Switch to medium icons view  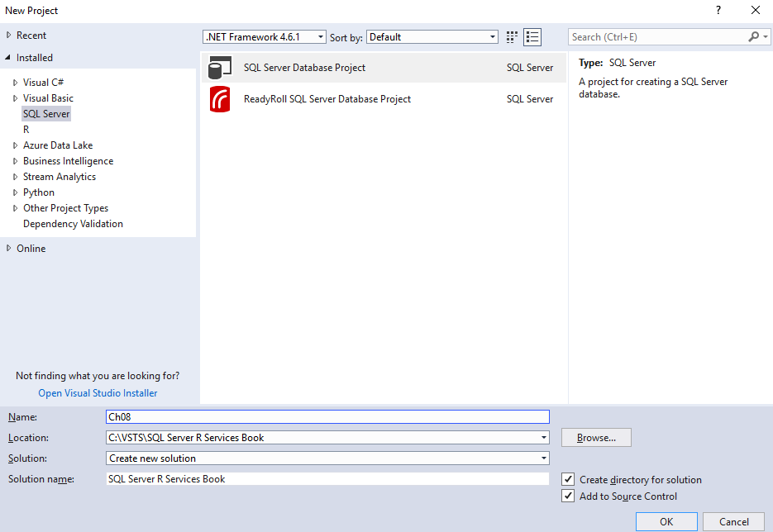(512, 37)
